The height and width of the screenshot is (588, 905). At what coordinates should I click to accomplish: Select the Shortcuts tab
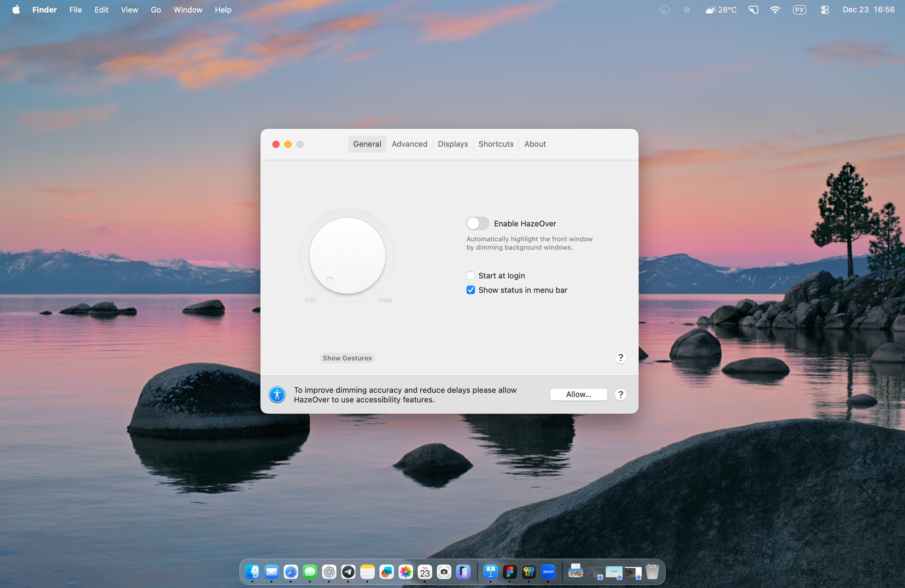(x=496, y=144)
